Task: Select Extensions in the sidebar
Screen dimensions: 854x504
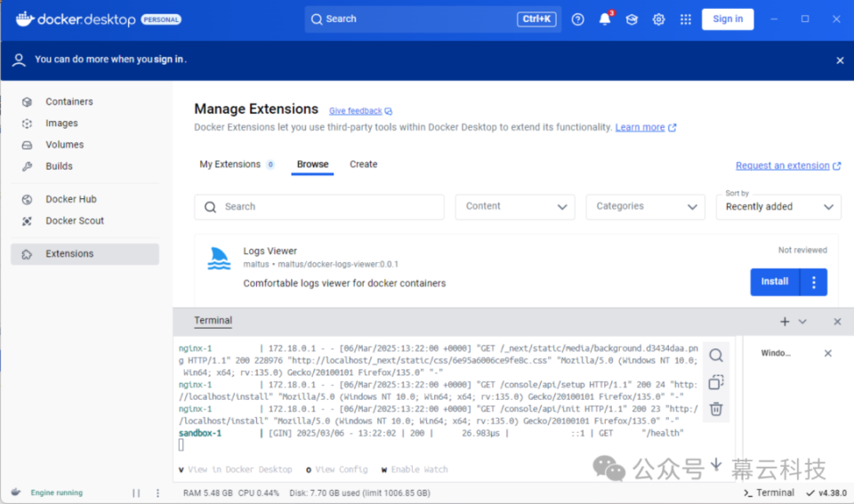Action: pos(85,254)
